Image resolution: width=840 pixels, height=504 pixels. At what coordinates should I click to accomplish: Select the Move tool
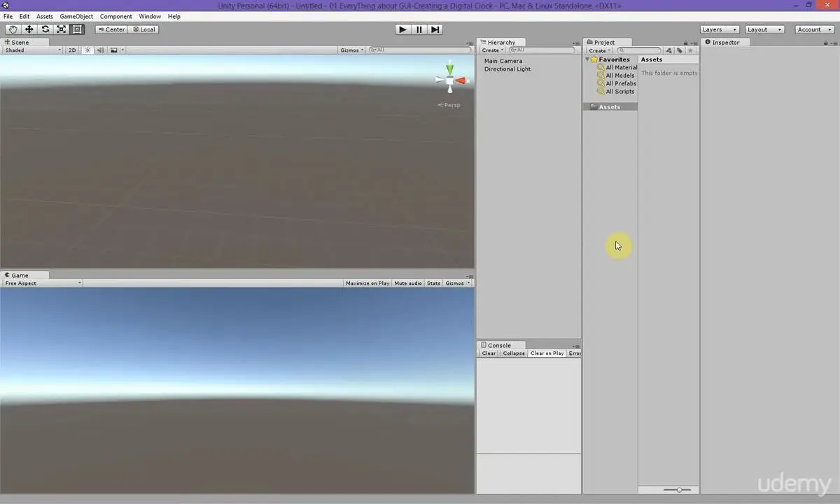tap(29, 29)
